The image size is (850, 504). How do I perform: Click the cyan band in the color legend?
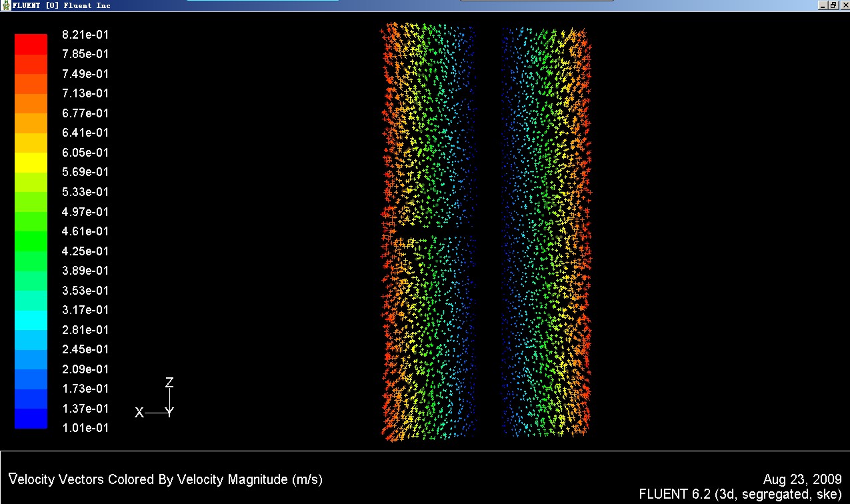coord(31,320)
